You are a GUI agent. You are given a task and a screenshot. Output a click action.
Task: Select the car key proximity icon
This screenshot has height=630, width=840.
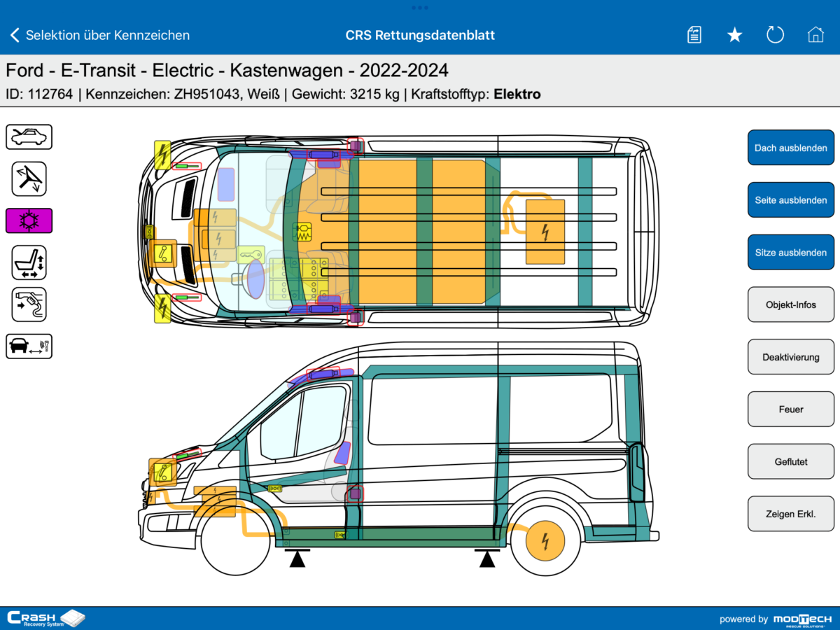point(29,346)
